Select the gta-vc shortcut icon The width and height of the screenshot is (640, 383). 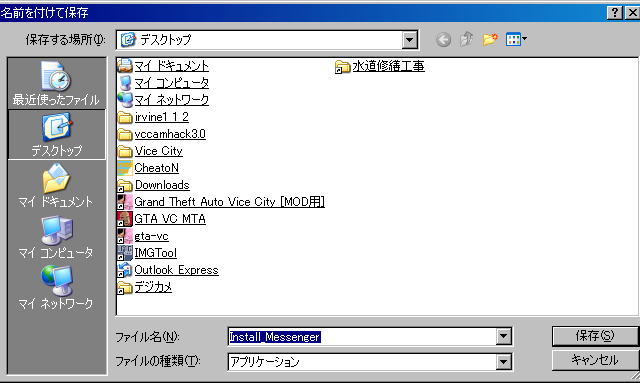125,236
